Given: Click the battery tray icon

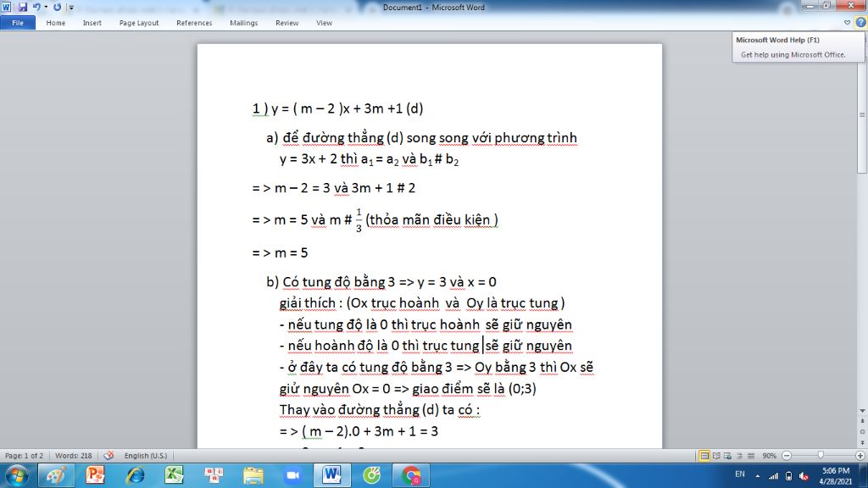Looking at the screenshot, I should [x=788, y=476].
